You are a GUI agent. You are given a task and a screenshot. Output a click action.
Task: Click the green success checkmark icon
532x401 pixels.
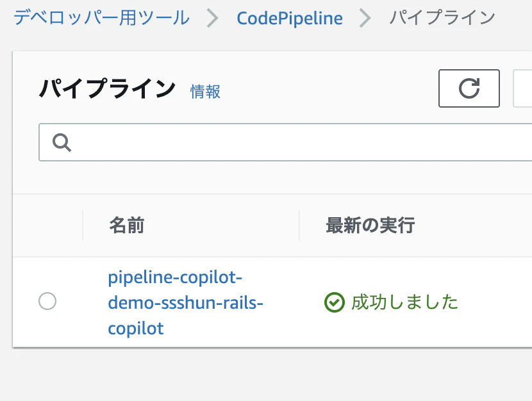click(335, 302)
